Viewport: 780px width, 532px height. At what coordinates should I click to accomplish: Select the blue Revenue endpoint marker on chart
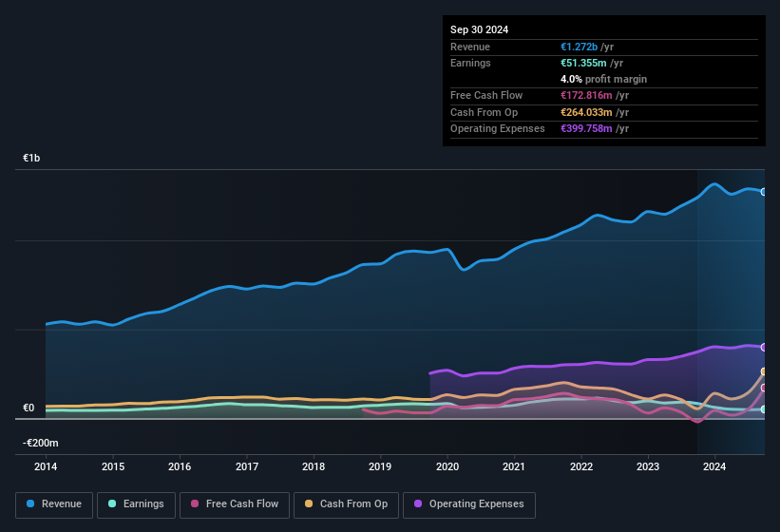pyautogui.click(x=763, y=192)
